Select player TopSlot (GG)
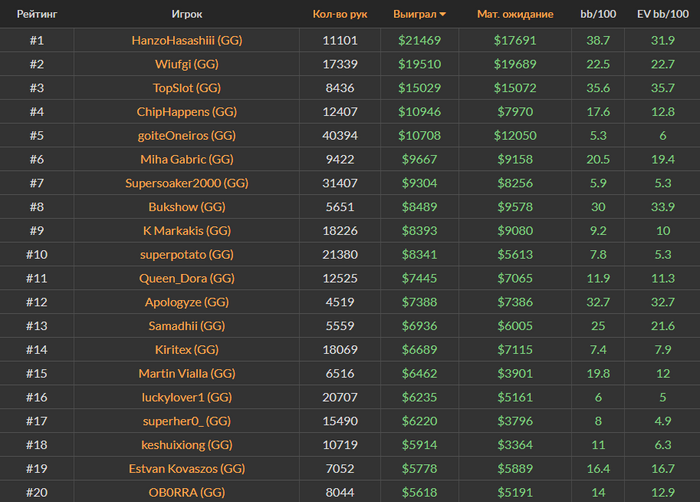 click(x=187, y=88)
